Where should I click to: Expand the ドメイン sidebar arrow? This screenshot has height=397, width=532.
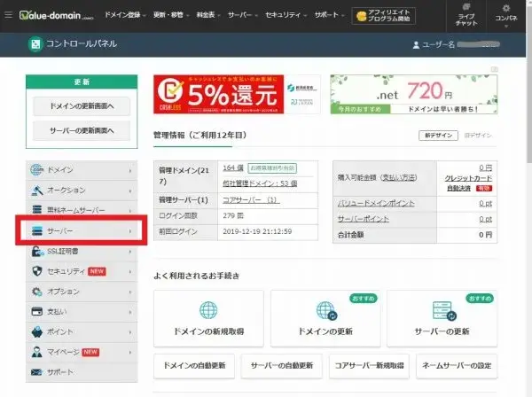pos(130,170)
